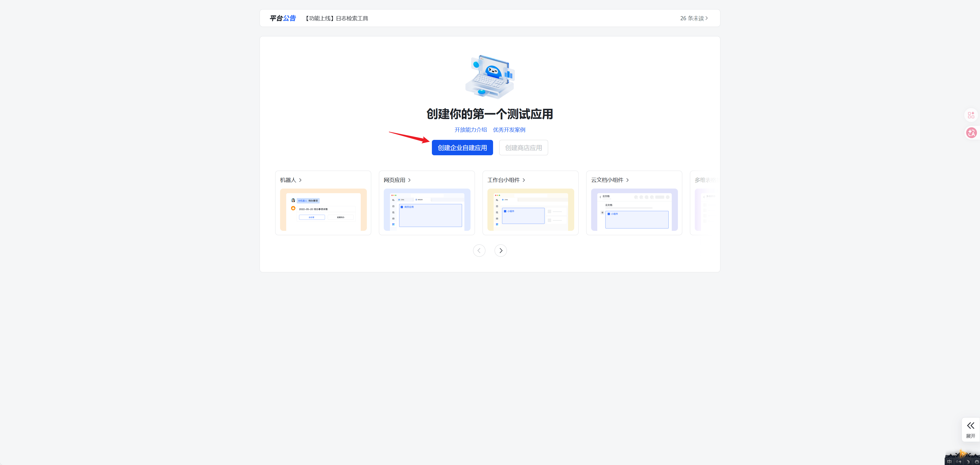Image resolution: width=980 pixels, height=465 pixels.
Task: Click the 工作台小组件 card title
Action: pyautogui.click(x=503, y=180)
